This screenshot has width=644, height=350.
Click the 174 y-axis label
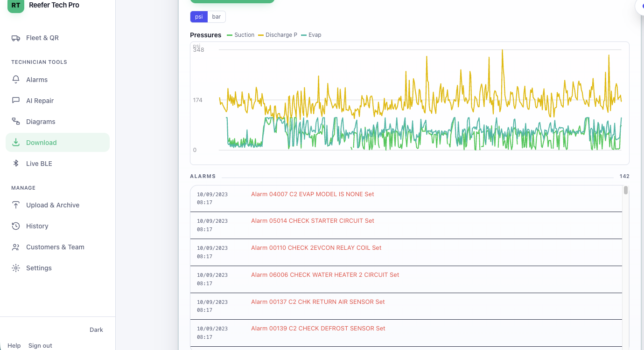pos(198,100)
